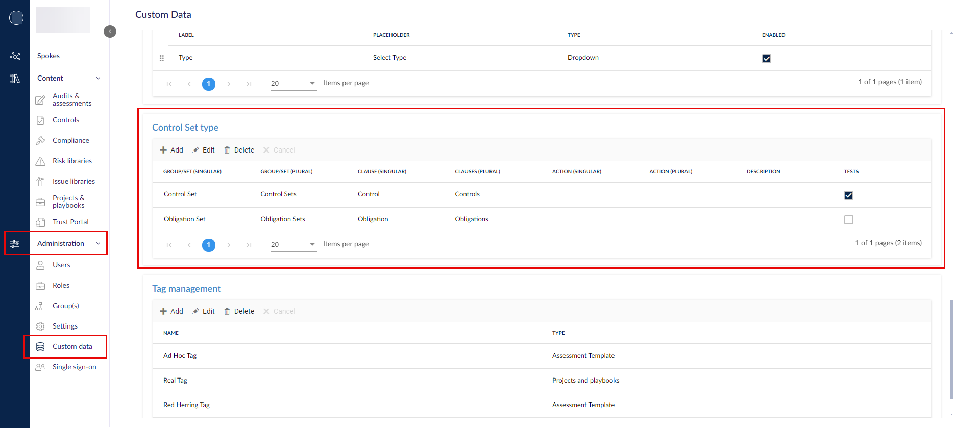This screenshot has height=428, width=980.
Task: Click the Spokes network icon in left rail
Action: (15, 56)
